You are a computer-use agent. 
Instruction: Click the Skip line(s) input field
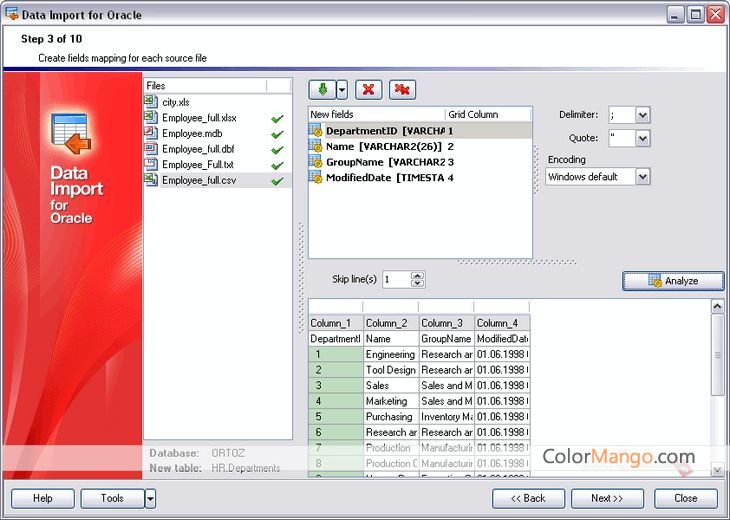[397, 279]
